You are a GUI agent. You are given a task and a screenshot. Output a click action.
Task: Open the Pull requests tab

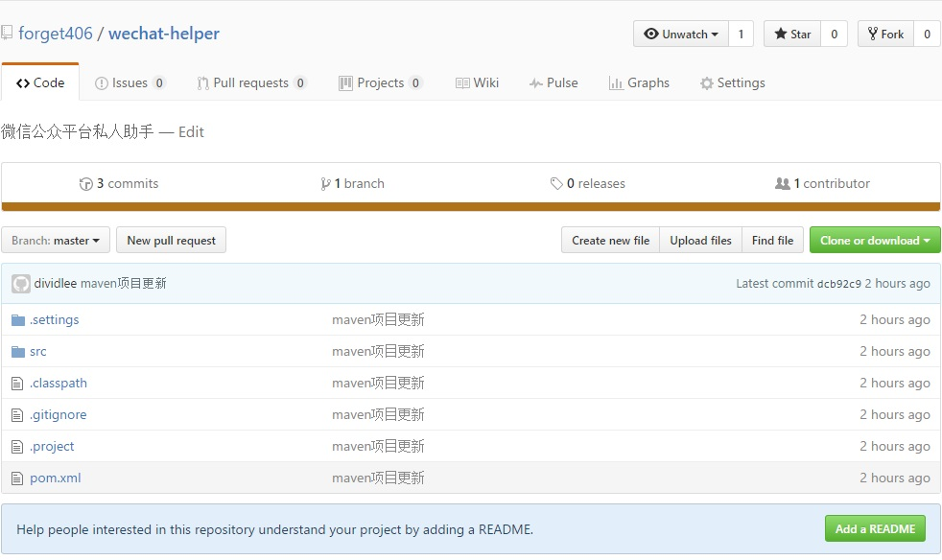251,82
